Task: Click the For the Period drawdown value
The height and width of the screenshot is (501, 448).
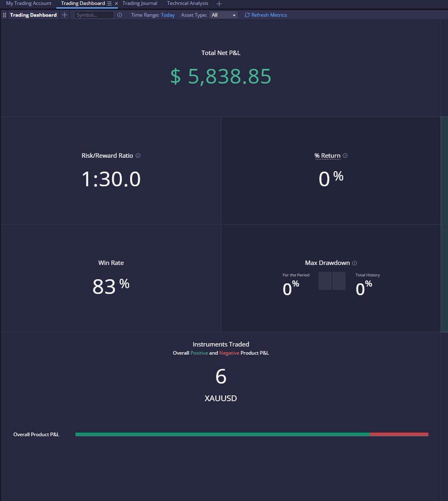Action: click(291, 288)
